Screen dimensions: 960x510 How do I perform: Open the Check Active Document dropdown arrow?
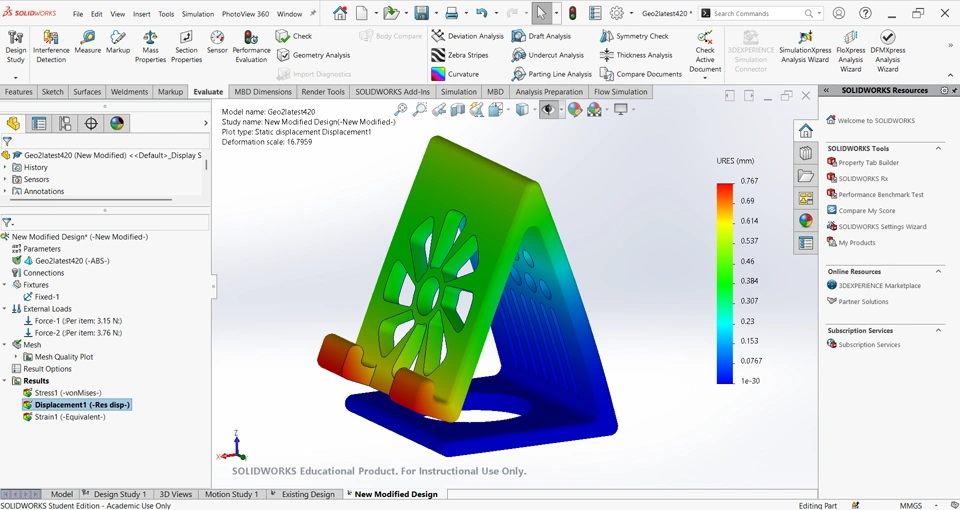[x=705, y=78]
